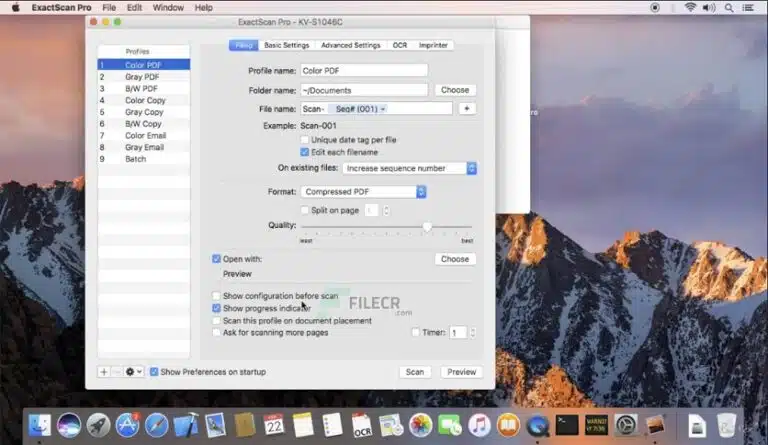Viewport: 768px width, 445px height.
Task: Enable Show configuration before scan
Action: (216, 296)
